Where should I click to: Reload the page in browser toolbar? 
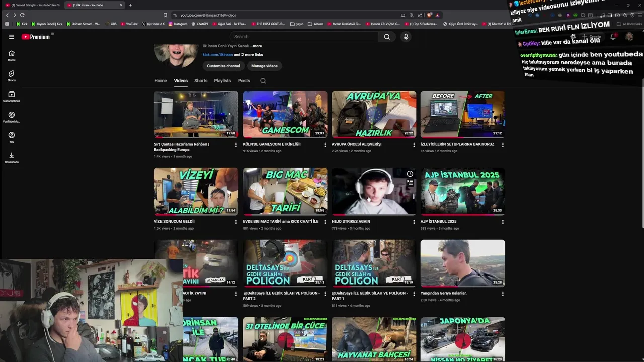click(x=22, y=15)
